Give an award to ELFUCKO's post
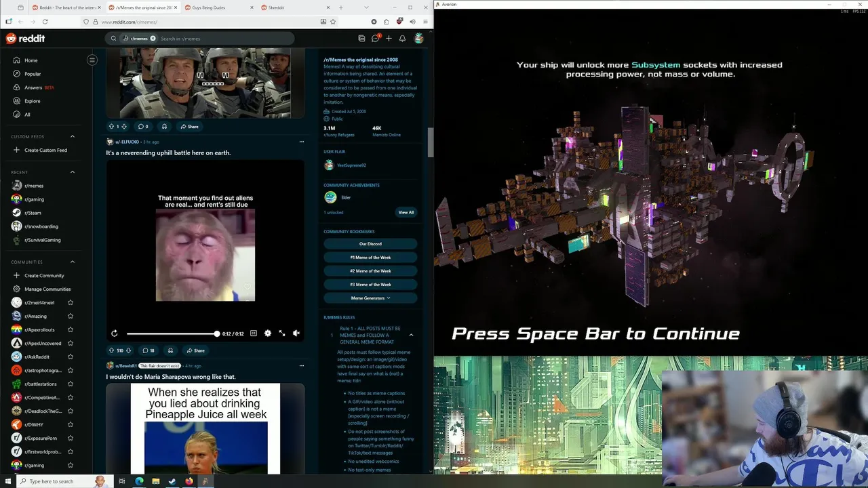Screen dimensions: 868x488 pyautogui.click(x=170, y=350)
